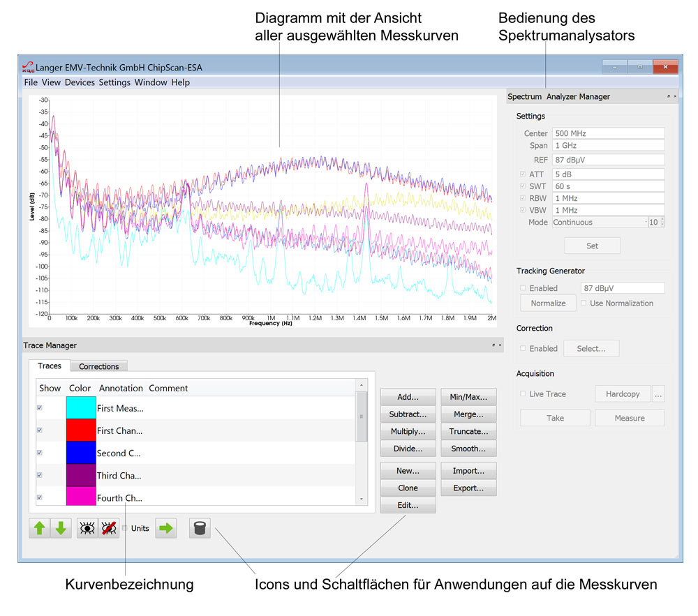Click the green right-arrow apply icon

pyautogui.click(x=165, y=528)
